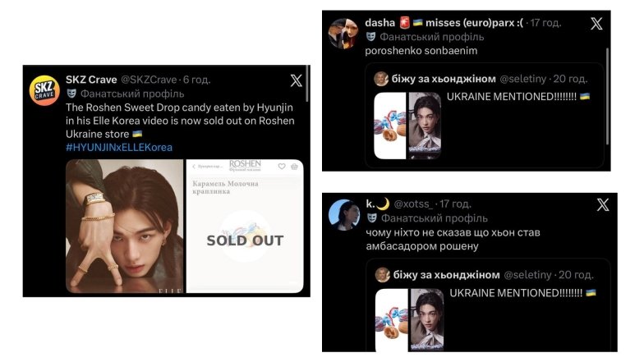The height and width of the screenshot is (362, 644).
Task: Open the SOLD OUT Roshen screenshot image
Action: tap(245, 227)
